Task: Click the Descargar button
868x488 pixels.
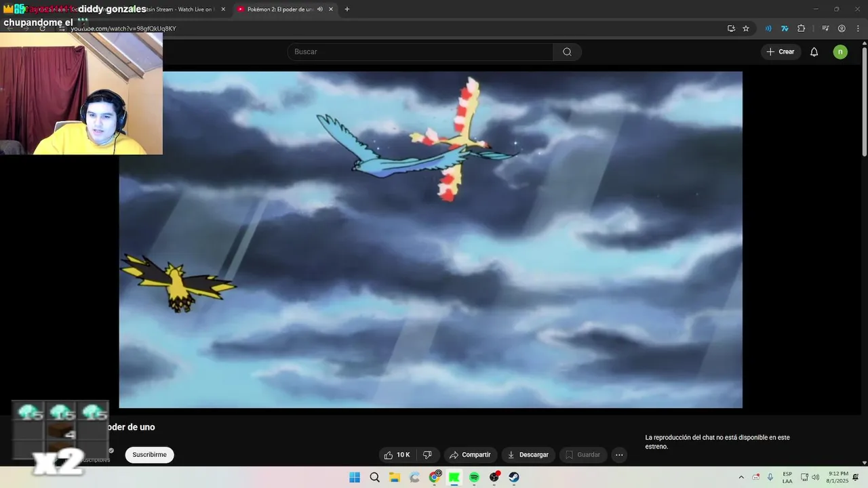Action: tap(528, 455)
